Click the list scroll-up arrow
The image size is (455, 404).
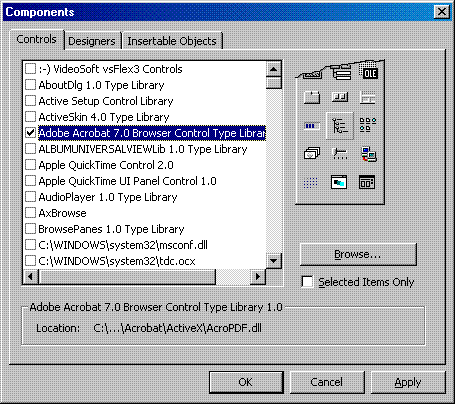(274, 69)
